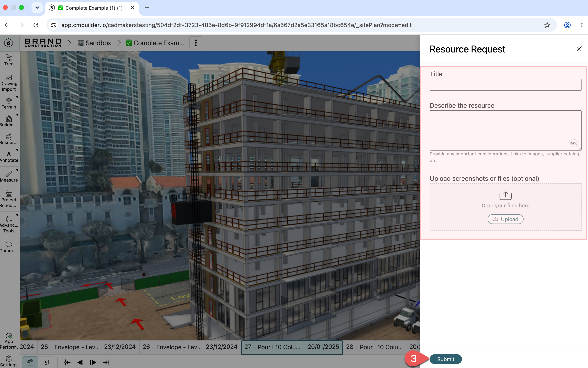Click the browser address bar URL

[x=236, y=25]
